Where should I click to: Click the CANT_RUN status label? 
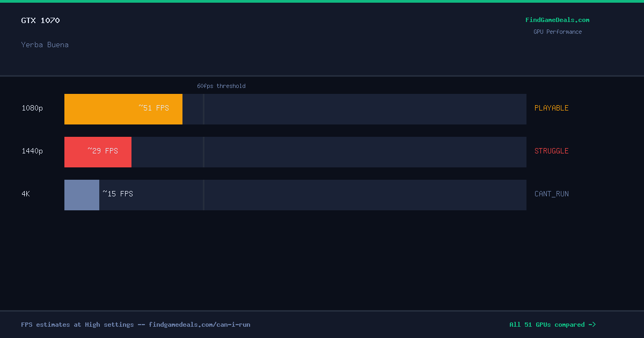[551, 194]
